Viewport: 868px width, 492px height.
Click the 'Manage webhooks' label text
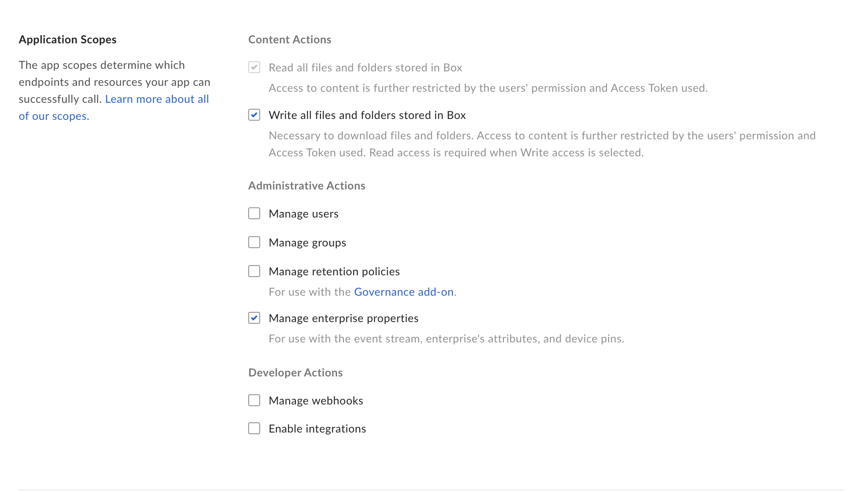[316, 401]
